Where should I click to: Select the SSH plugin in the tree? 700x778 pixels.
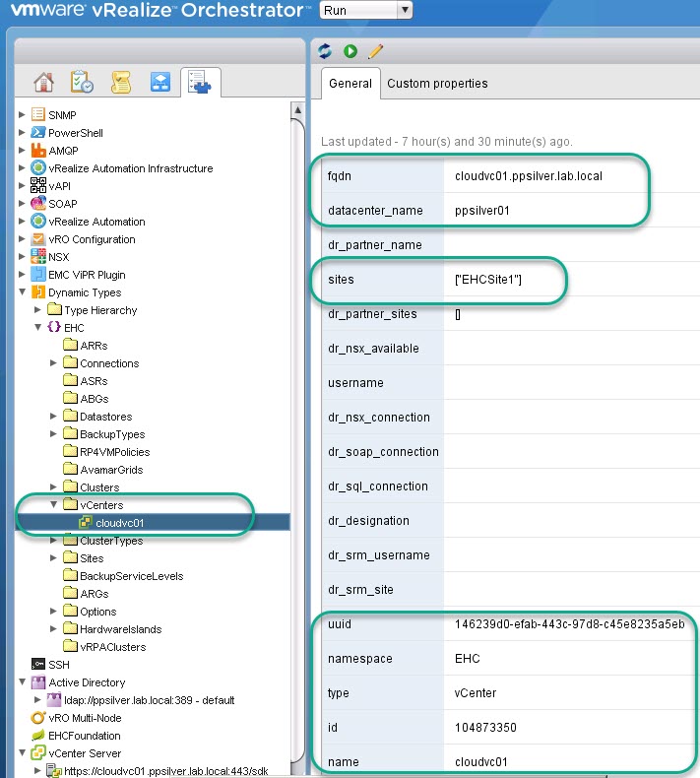[x=58, y=665]
